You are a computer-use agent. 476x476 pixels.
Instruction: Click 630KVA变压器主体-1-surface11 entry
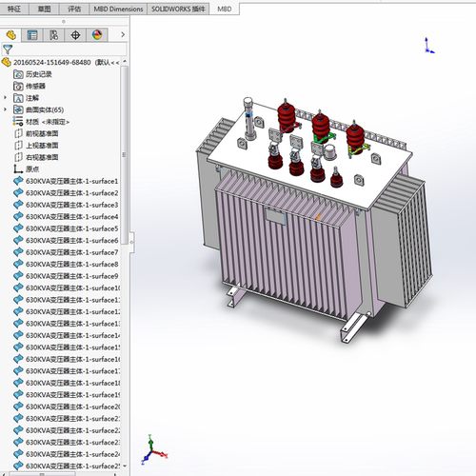tap(67, 300)
